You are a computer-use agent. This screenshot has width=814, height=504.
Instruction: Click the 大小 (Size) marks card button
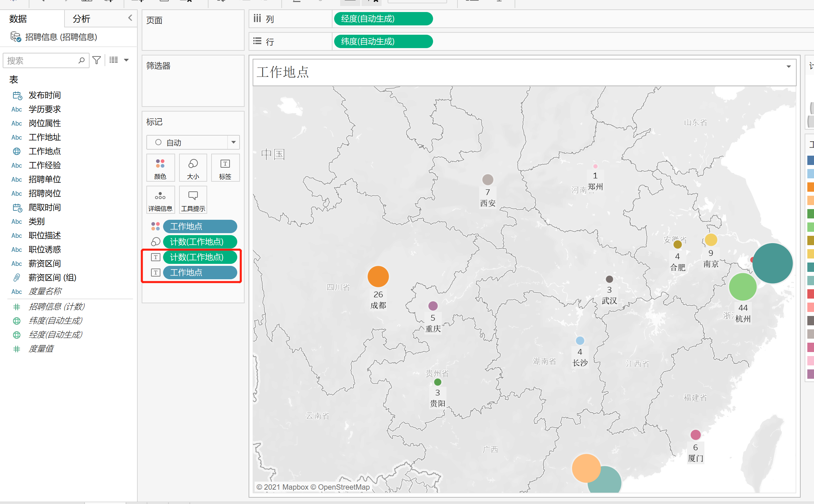pos(193,168)
